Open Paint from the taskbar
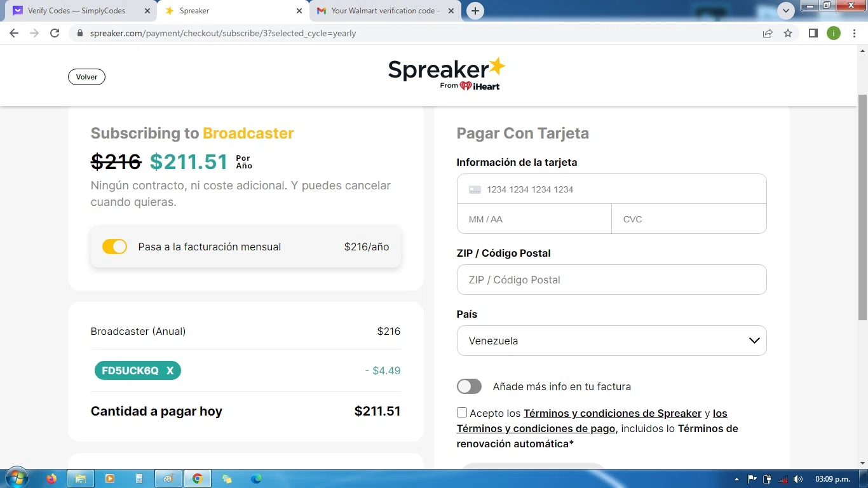The width and height of the screenshot is (868, 488). tap(168, 478)
